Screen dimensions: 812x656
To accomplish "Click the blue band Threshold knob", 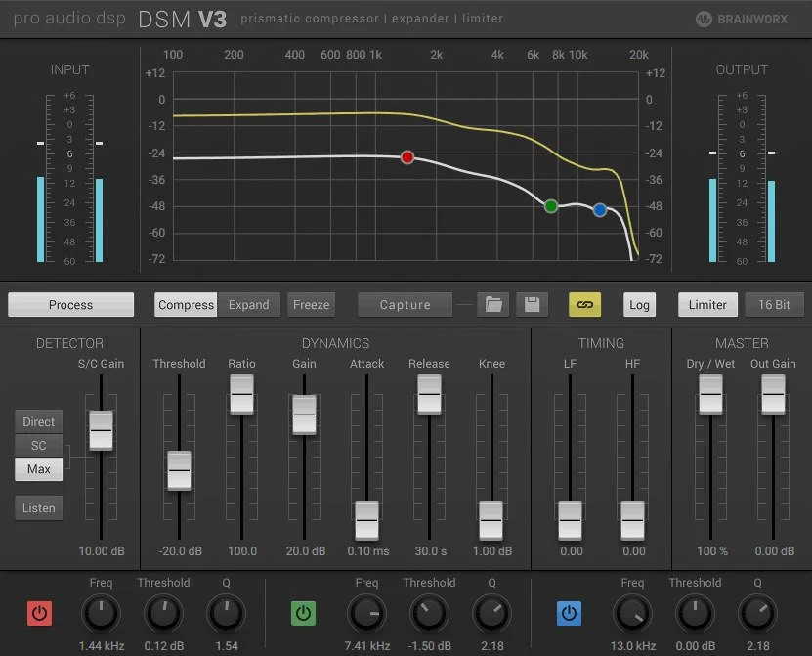I will click(695, 614).
